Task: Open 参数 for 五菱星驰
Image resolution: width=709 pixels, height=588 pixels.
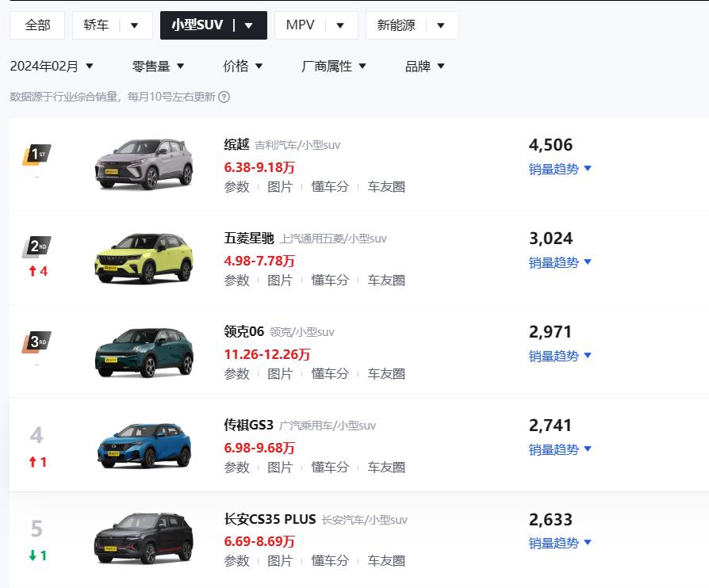Action: pos(236,281)
